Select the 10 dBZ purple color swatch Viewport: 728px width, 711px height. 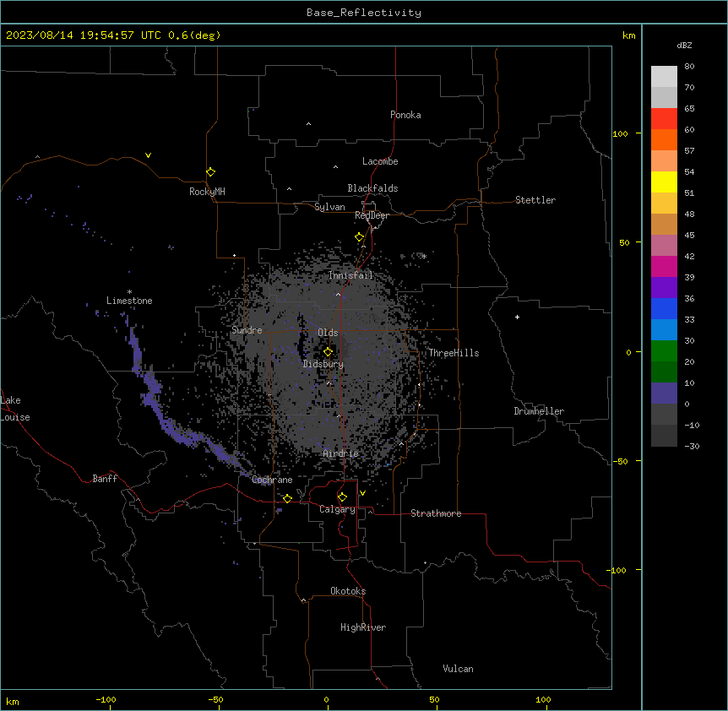click(x=664, y=393)
